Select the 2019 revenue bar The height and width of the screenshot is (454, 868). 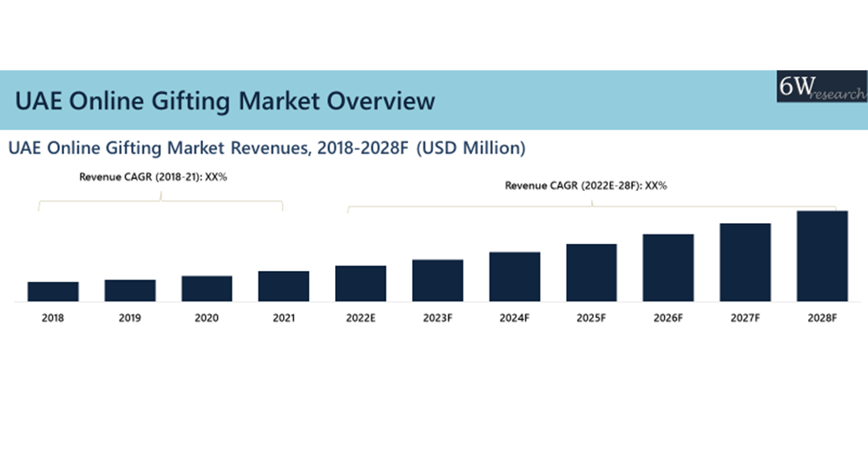point(130,291)
